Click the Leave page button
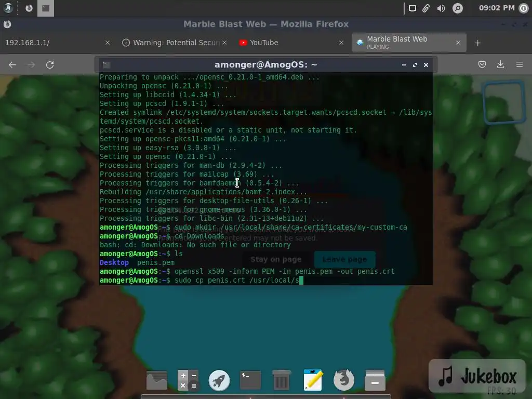The image size is (532, 399). pos(345,260)
